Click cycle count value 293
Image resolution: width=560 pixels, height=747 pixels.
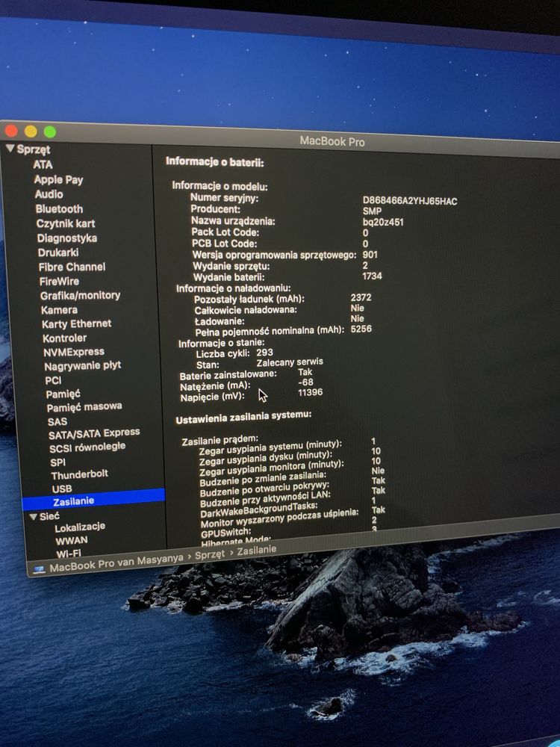pyautogui.click(x=265, y=353)
